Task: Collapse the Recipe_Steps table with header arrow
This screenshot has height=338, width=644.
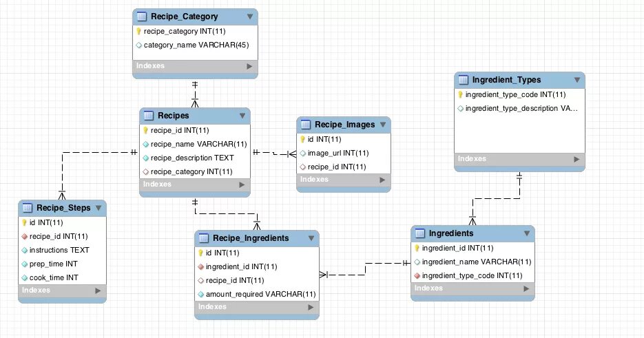Action: (x=98, y=208)
